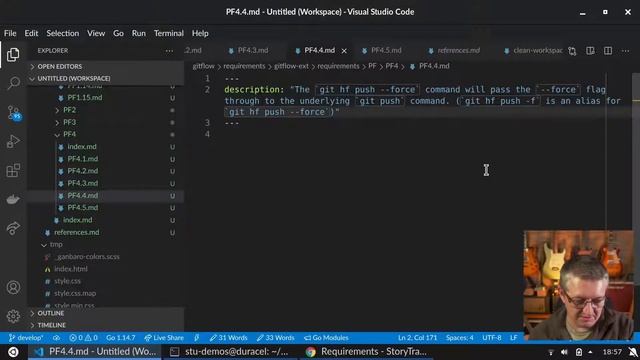
Task: Collapse the PF4 folder
Action: pos(105,134)
